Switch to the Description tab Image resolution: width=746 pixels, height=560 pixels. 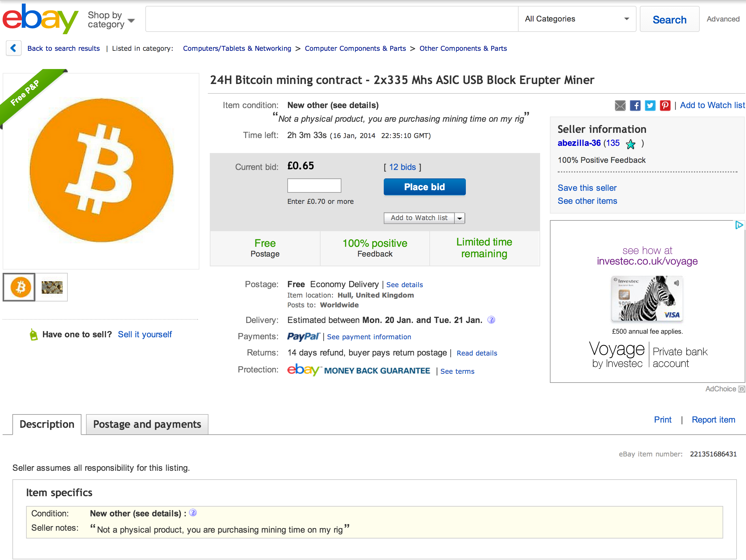click(x=47, y=424)
